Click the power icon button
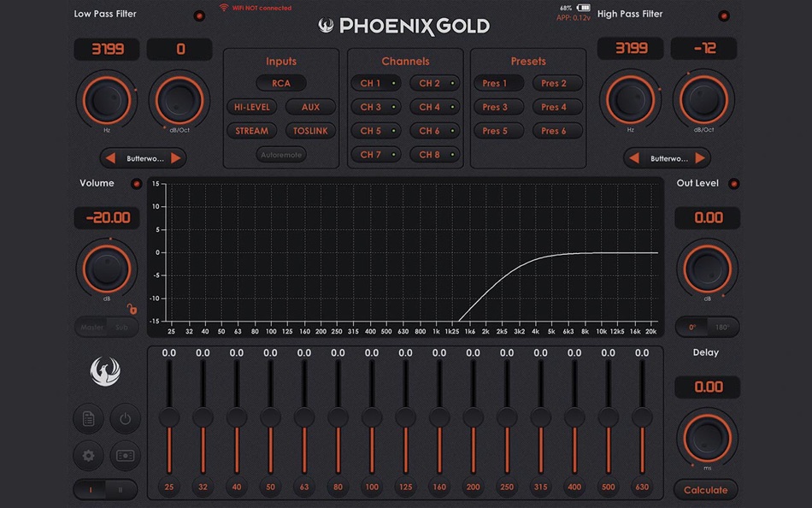 coord(125,418)
